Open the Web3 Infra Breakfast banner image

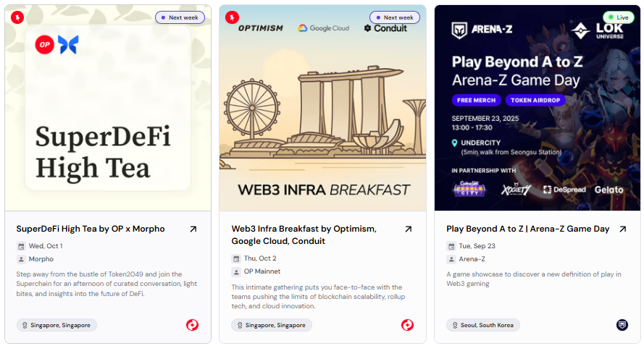pos(322,108)
